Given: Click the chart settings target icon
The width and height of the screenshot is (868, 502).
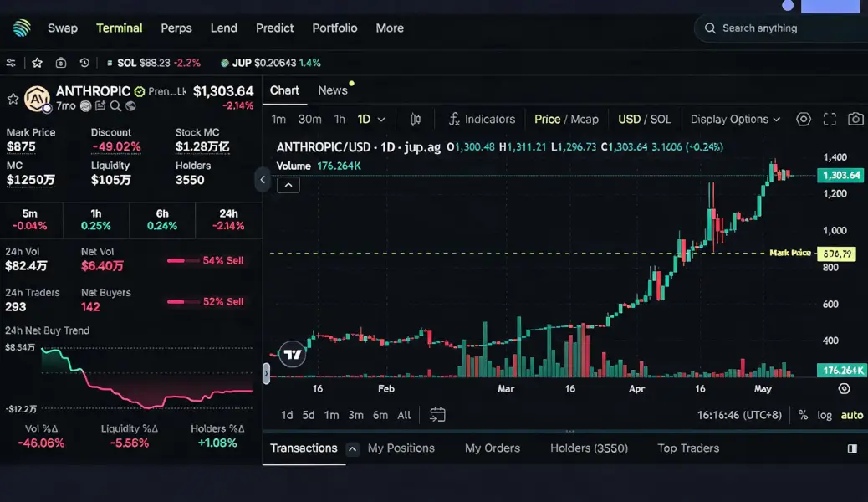Looking at the screenshot, I should (x=804, y=120).
